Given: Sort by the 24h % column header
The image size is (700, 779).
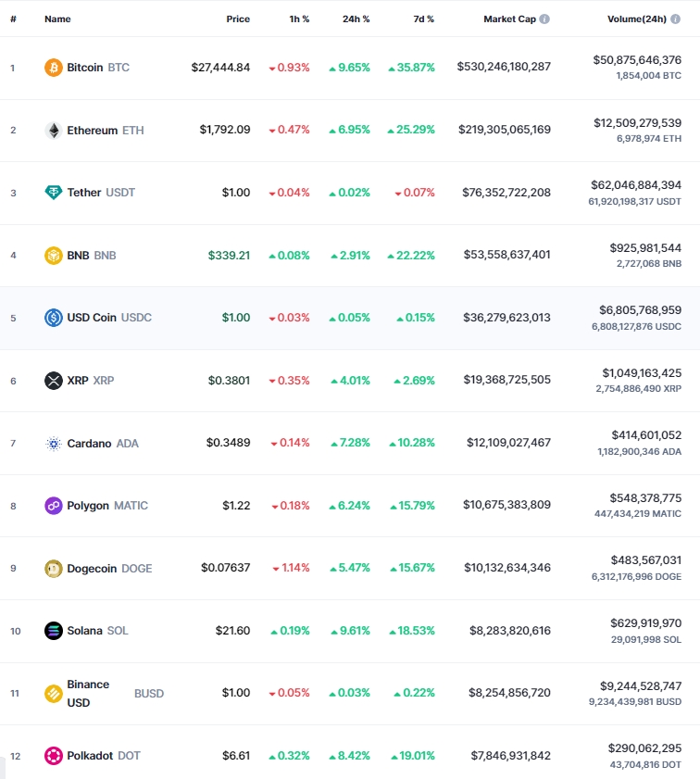Looking at the screenshot, I should (356, 19).
